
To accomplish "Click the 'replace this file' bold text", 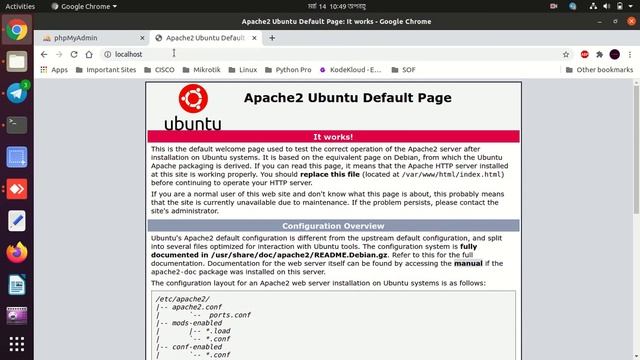I will (330, 174).
